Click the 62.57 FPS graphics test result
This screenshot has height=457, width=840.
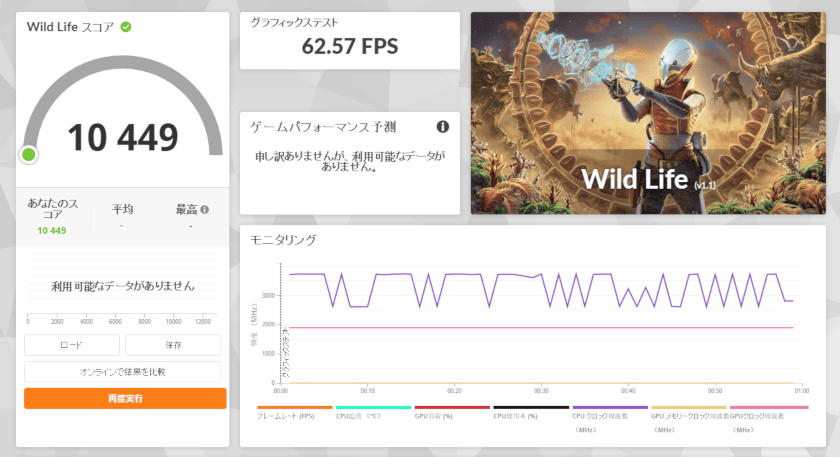click(x=350, y=45)
